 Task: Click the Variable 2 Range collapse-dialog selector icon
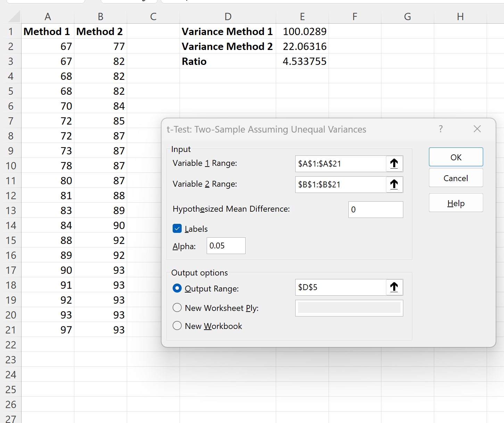(x=394, y=184)
